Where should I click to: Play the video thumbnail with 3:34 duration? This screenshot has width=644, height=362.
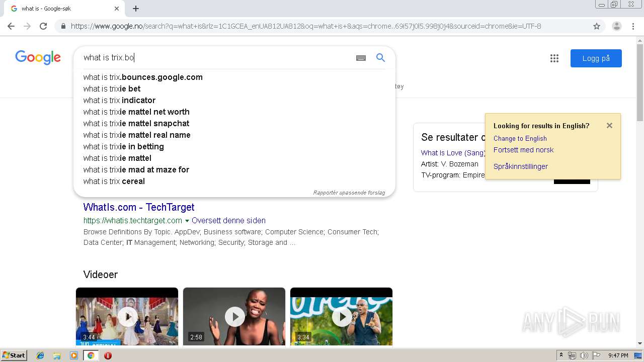[341, 316]
